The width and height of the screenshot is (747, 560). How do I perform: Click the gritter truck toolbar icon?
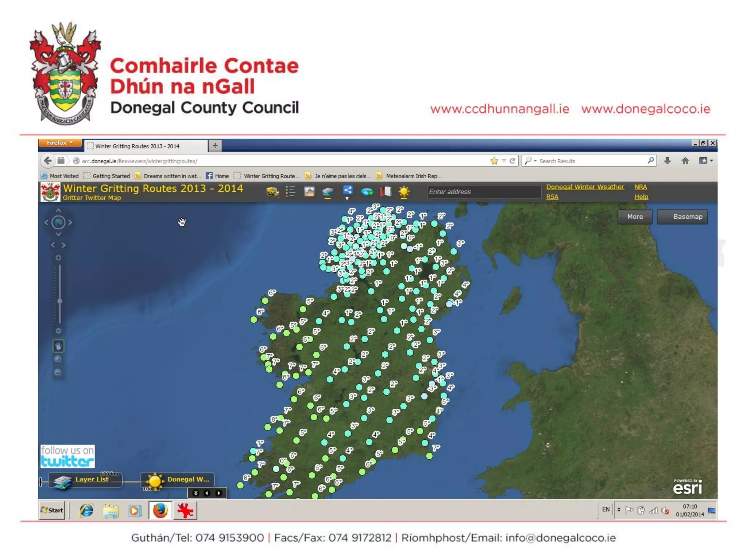(x=272, y=191)
